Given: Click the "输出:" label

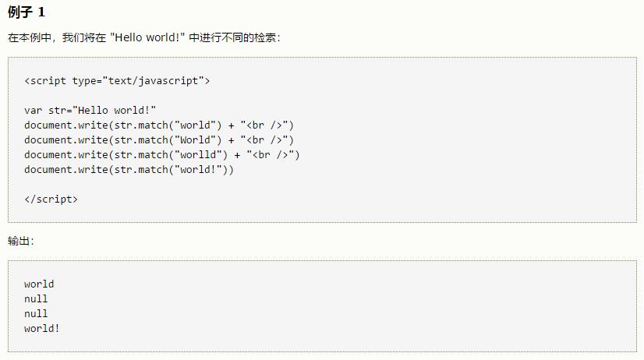Looking at the screenshot, I should click(21, 241).
